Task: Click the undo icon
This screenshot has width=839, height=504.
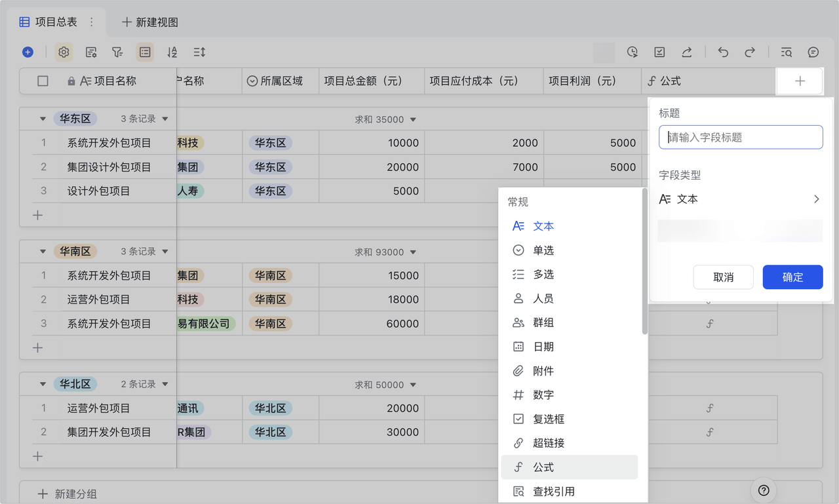Action: point(723,52)
